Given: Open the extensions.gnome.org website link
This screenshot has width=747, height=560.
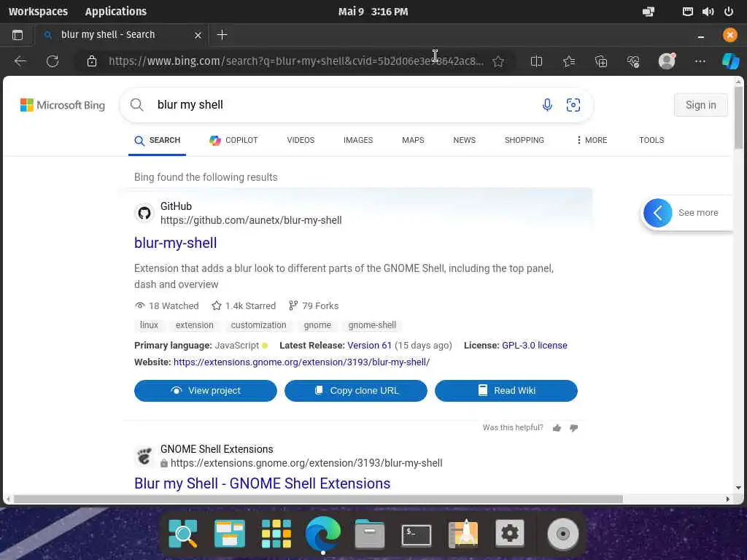Looking at the screenshot, I should 301,362.
